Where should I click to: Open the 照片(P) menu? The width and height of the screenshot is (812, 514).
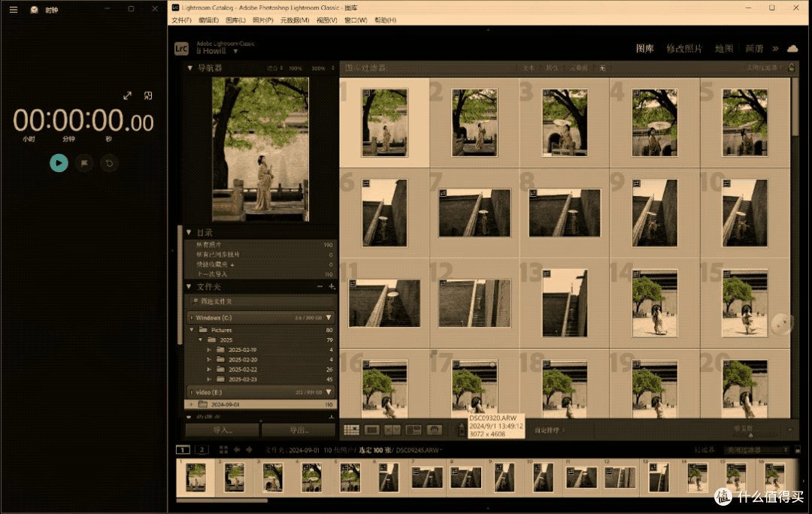262,20
